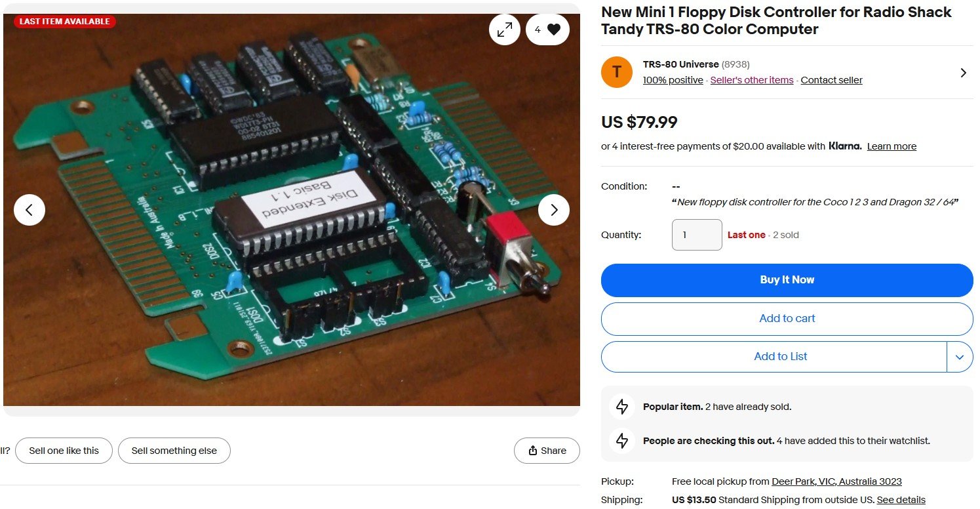The image size is (980, 509).
Task: Click Learn more about Klarna payments
Action: 892,146
